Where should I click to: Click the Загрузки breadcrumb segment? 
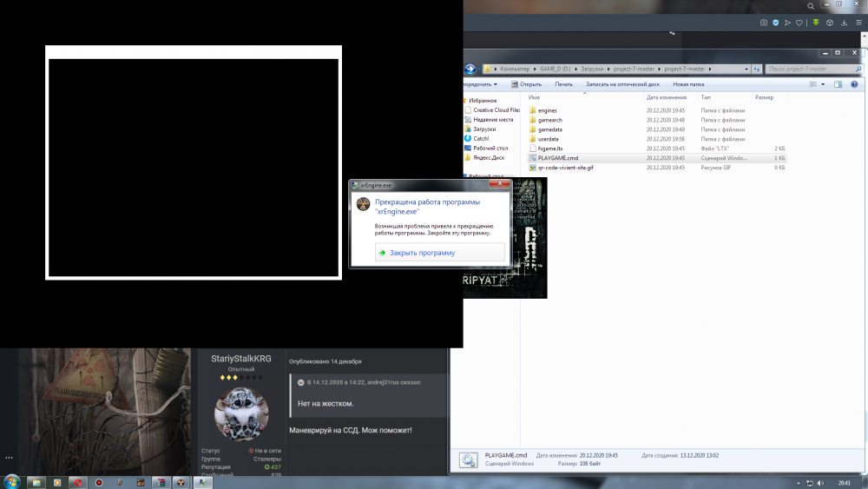[592, 69]
